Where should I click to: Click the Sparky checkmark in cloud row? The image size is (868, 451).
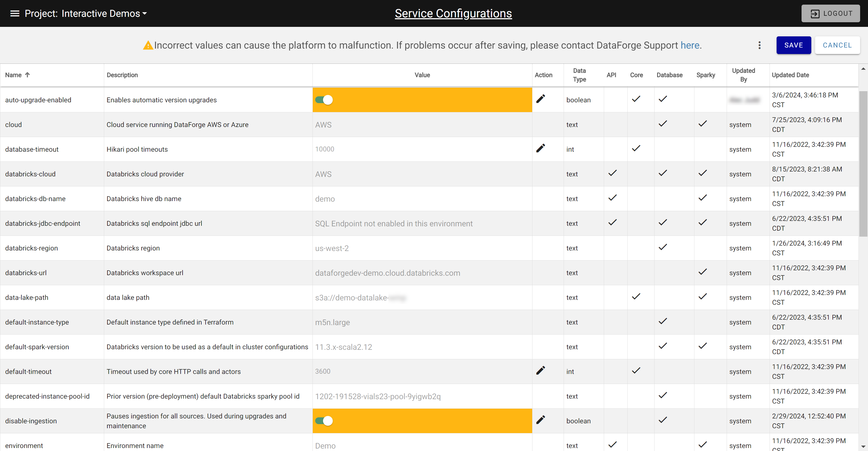[703, 124]
